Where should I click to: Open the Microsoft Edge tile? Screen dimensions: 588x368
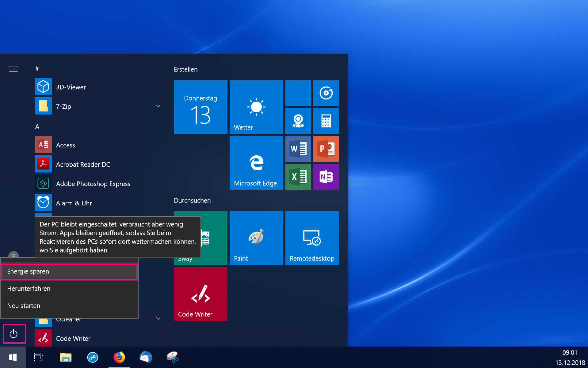point(256,163)
